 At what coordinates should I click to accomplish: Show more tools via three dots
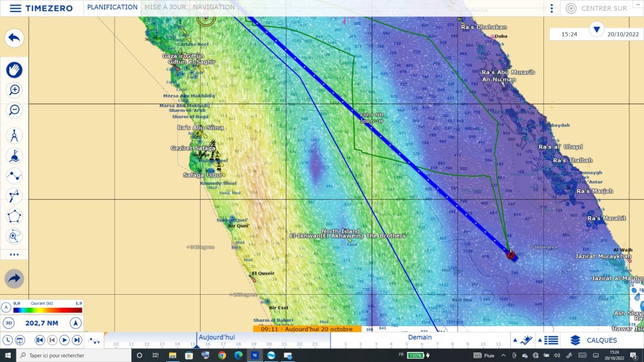pos(14,255)
